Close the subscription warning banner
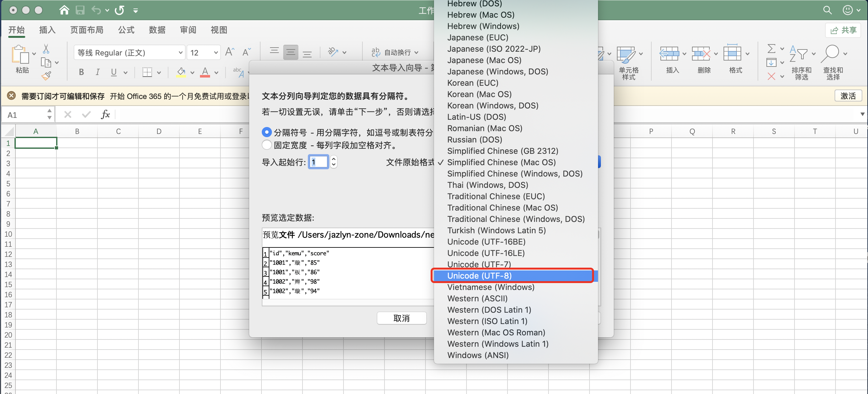Image resolution: width=868 pixels, height=394 pixels. [x=11, y=96]
